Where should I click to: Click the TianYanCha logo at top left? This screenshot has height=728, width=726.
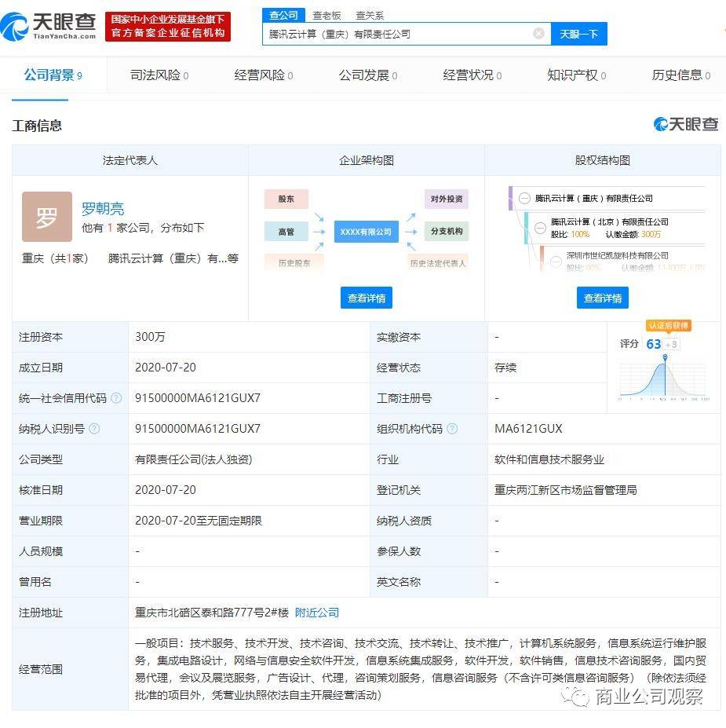(x=49, y=25)
